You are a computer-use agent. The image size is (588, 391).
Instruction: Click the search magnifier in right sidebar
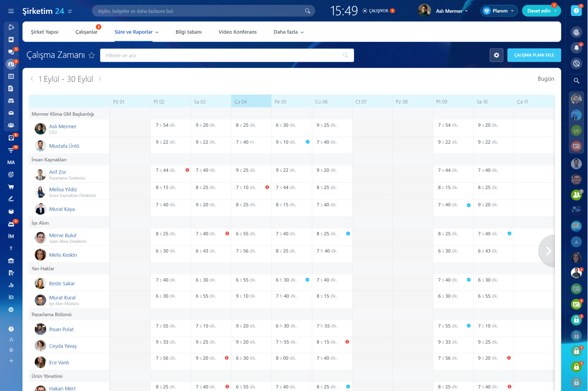pyautogui.click(x=576, y=81)
